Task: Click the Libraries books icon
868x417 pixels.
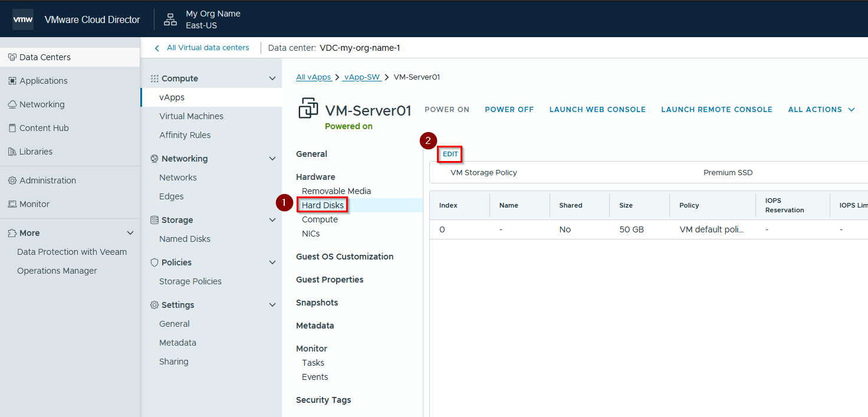Action: pyautogui.click(x=12, y=152)
